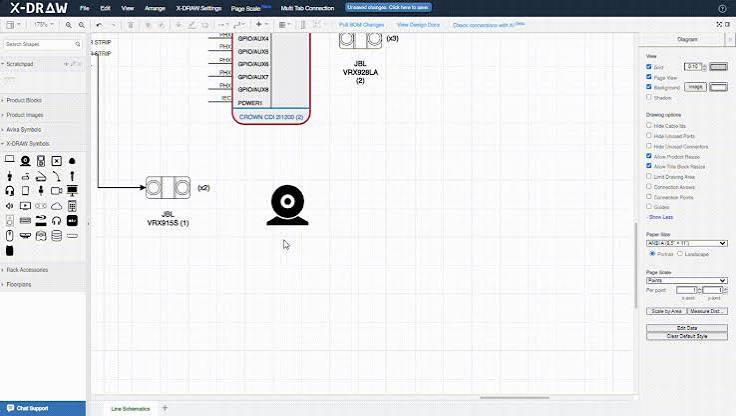Select the desk phone keypad symbol
The image size is (736, 416).
point(72,206)
